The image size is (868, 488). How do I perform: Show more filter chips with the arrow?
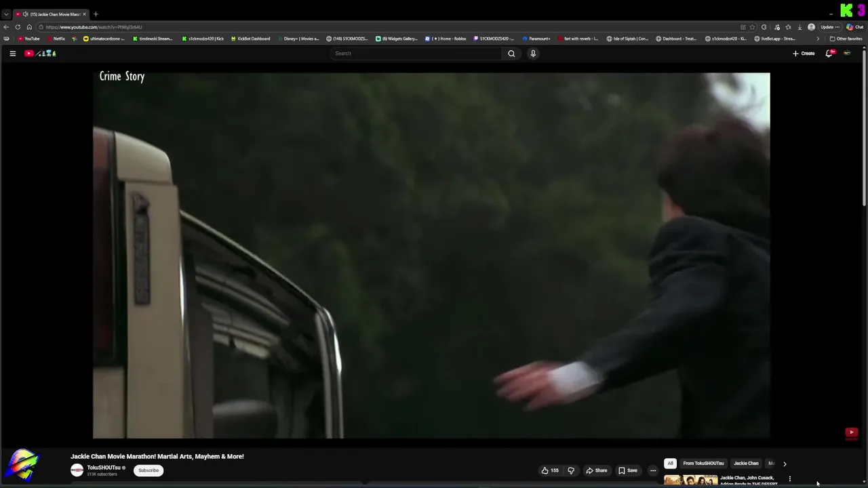pos(785,464)
